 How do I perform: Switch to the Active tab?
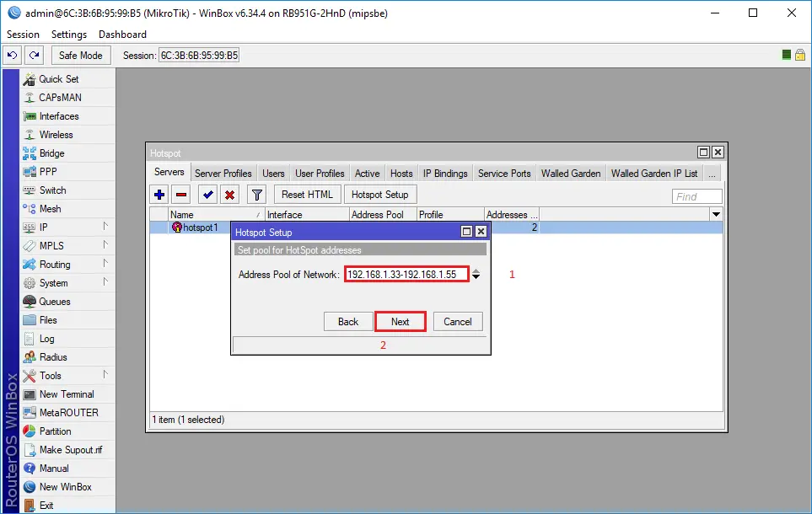pyautogui.click(x=367, y=174)
